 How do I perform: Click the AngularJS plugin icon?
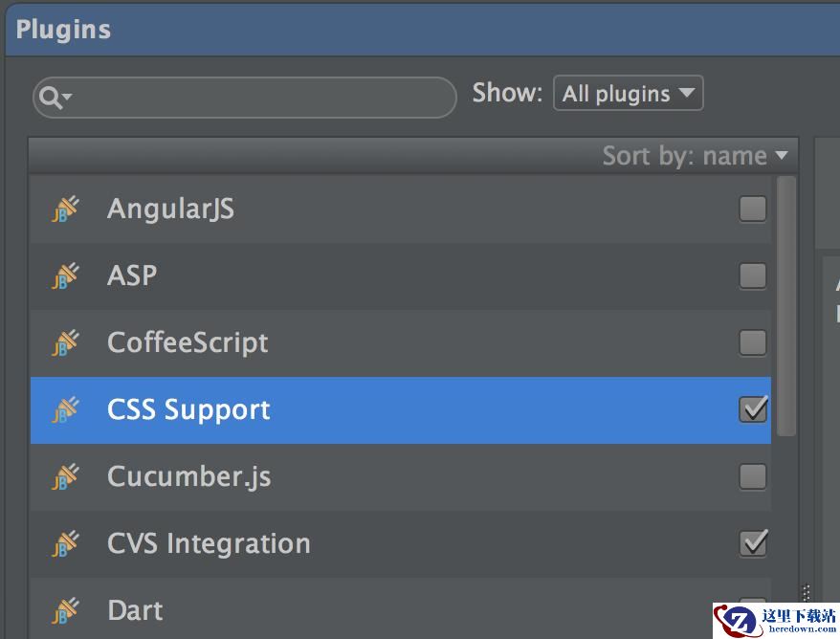[65, 209]
